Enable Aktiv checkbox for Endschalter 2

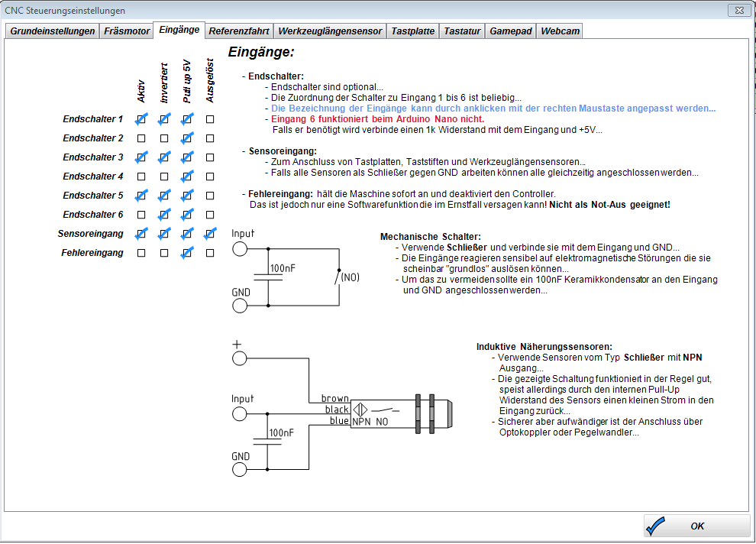click(x=141, y=138)
